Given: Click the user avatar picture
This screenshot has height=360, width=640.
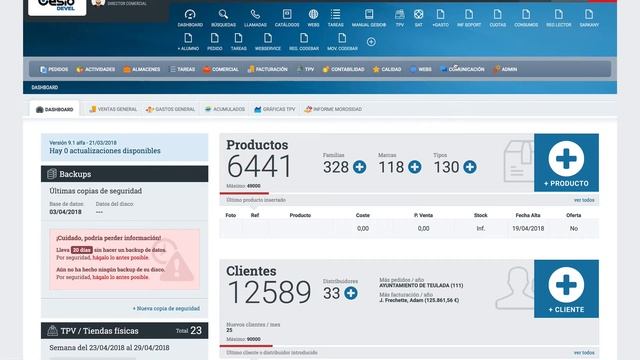Looking at the screenshot, I should [98, 2].
